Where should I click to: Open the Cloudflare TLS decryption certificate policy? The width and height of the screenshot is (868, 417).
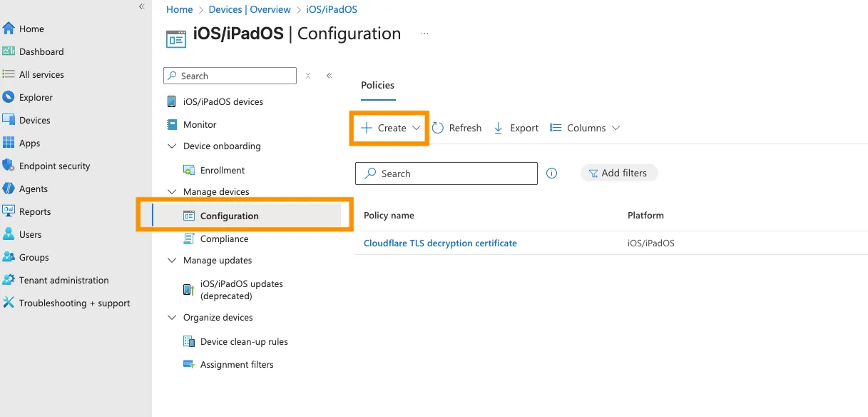(440, 243)
